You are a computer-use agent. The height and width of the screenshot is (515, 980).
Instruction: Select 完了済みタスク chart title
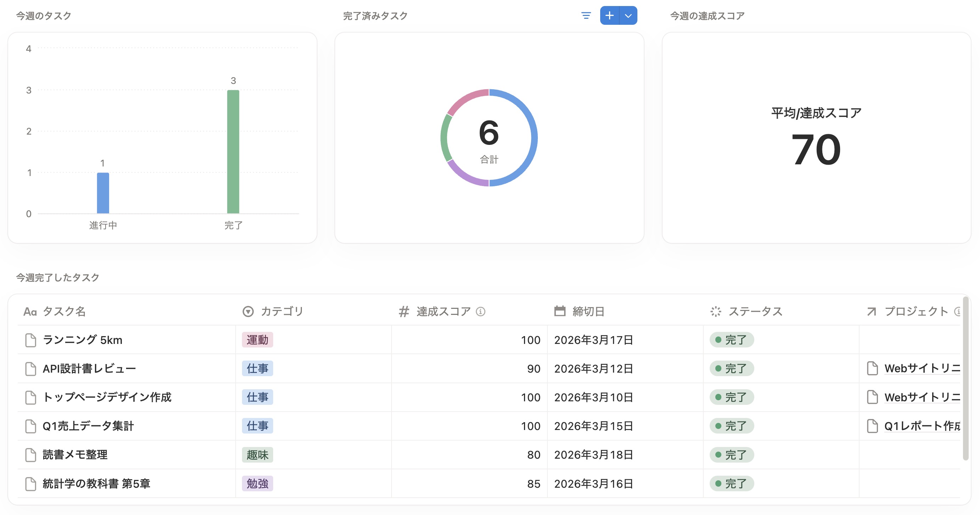click(x=375, y=16)
